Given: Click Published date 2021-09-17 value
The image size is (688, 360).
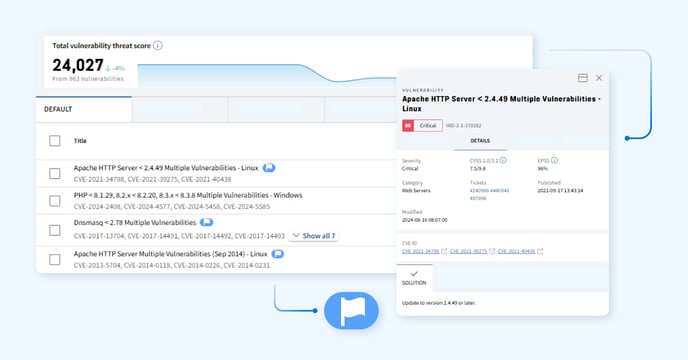Looking at the screenshot, I should (560, 191).
